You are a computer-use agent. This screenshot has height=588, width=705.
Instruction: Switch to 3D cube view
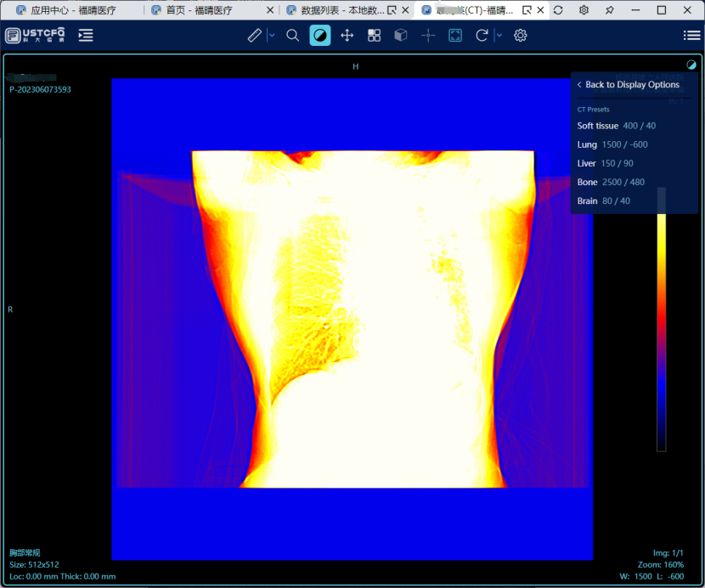[x=401, y=36]
